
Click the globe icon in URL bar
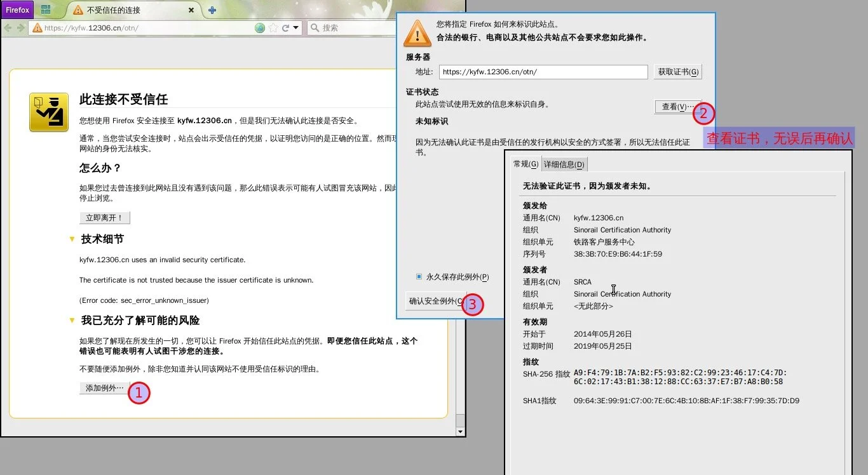(x=260, y=28)
